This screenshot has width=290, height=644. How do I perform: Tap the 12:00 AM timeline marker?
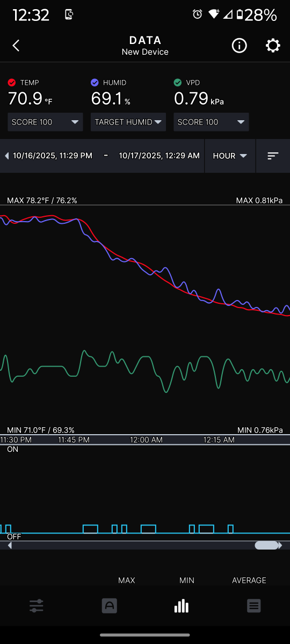(146, 440)
